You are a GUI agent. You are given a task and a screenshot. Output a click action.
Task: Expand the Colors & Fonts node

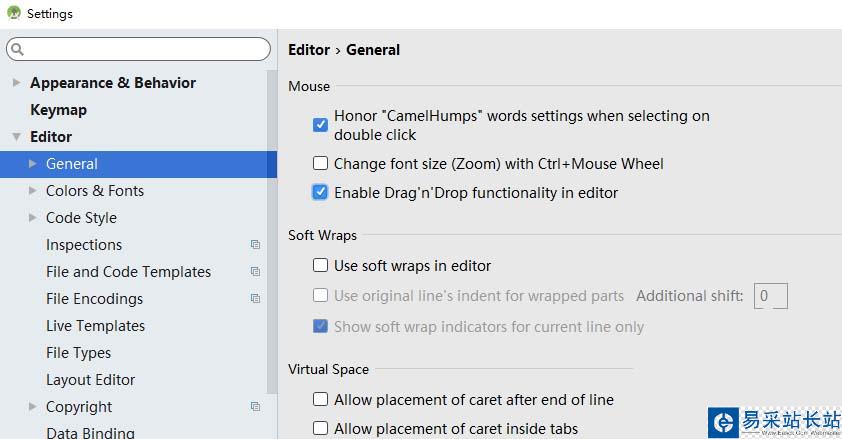[32, 191]
